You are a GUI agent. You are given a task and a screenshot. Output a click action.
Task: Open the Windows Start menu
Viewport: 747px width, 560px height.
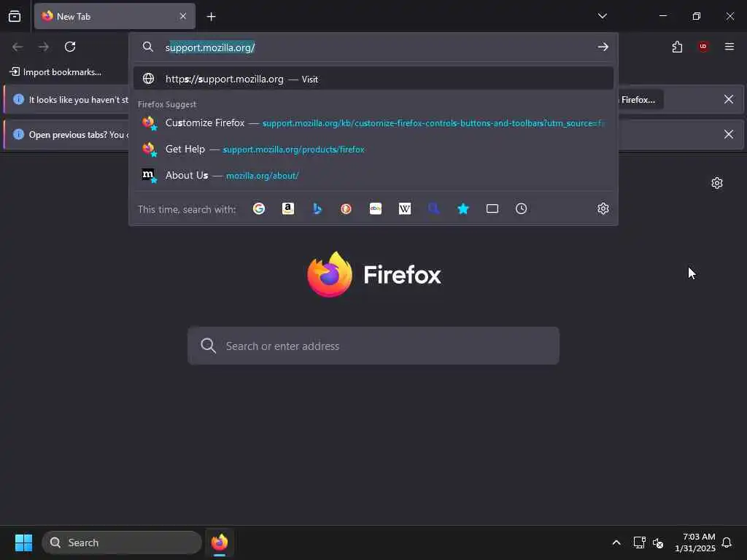click(x=23, y=542)
